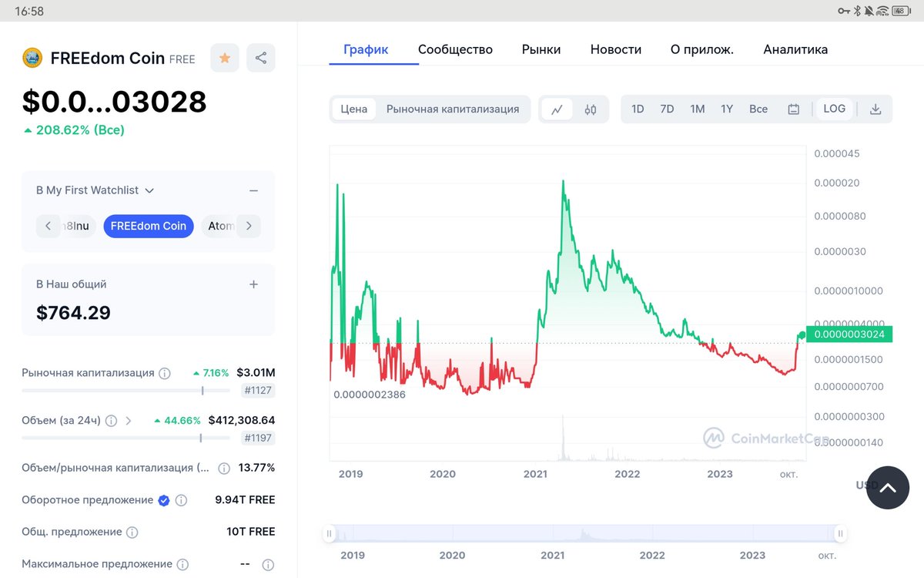Remove coin from My First Watchlist minus

pyautogui.click(x=253, y=190)
